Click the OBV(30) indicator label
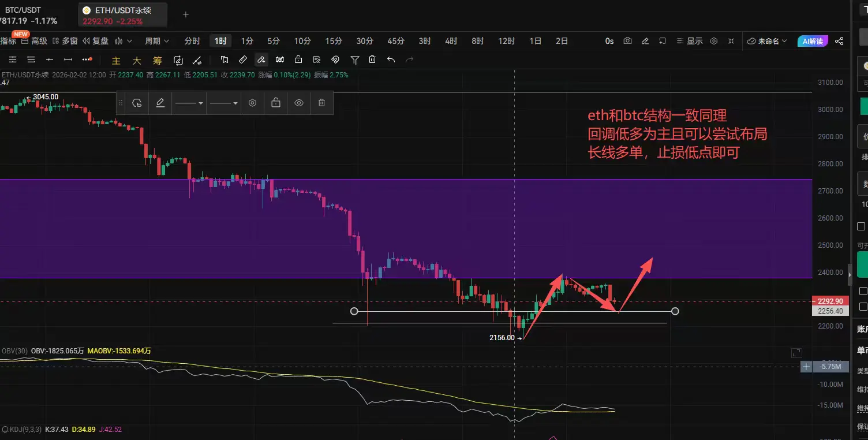The image size is (868, 440). pyautogui.click(x=14, y=350)
